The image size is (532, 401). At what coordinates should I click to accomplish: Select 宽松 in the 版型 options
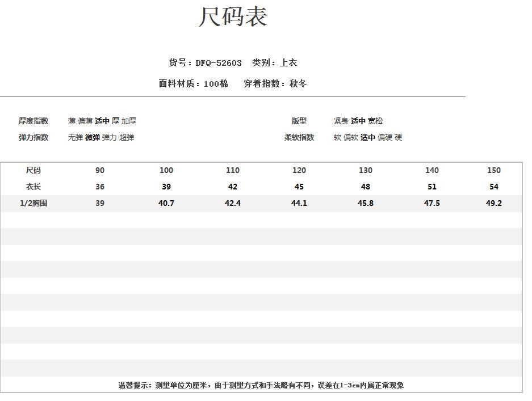coord(375,121)
